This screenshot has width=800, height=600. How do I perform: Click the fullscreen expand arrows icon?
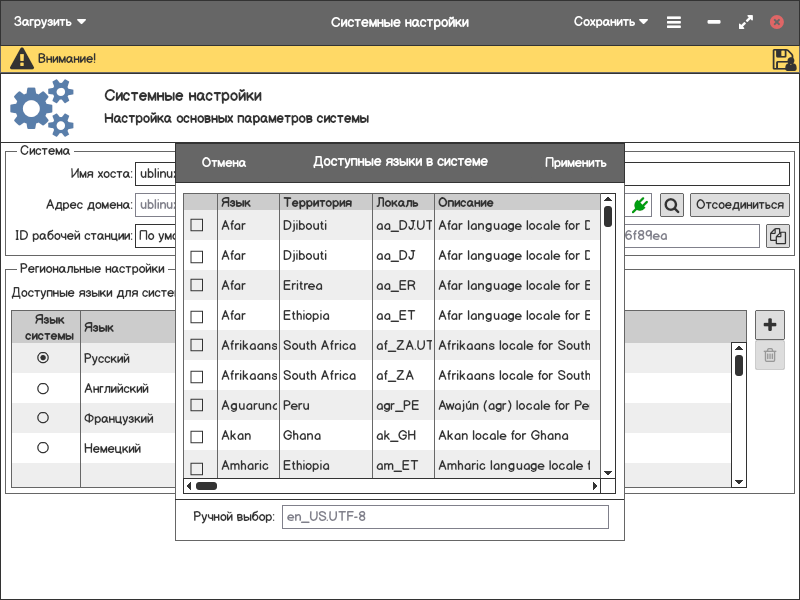[x=745, y=22]
